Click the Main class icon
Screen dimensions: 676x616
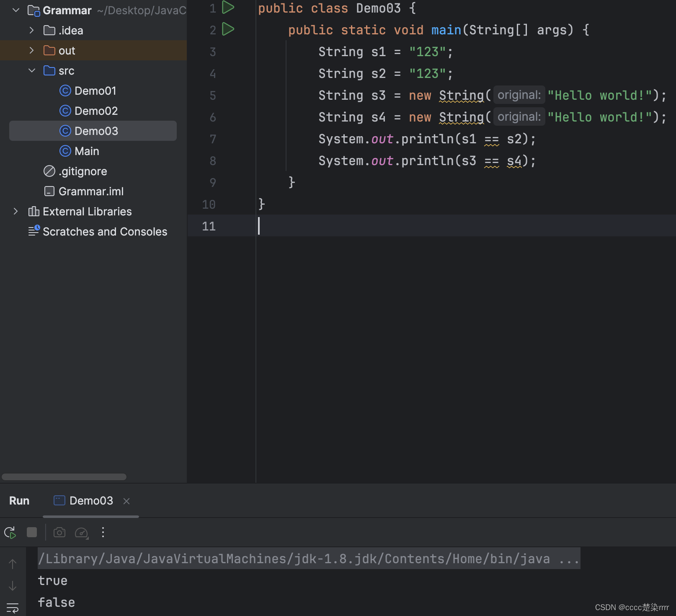click(x=65, y=151)
